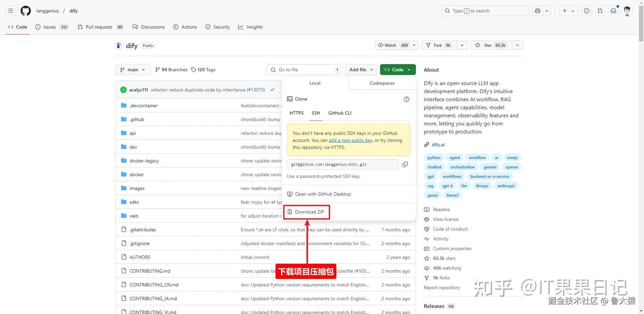The height and width of the screenshot is (314, 644).
Task: Click the plus icon to create new
Action: coord(564,10)
